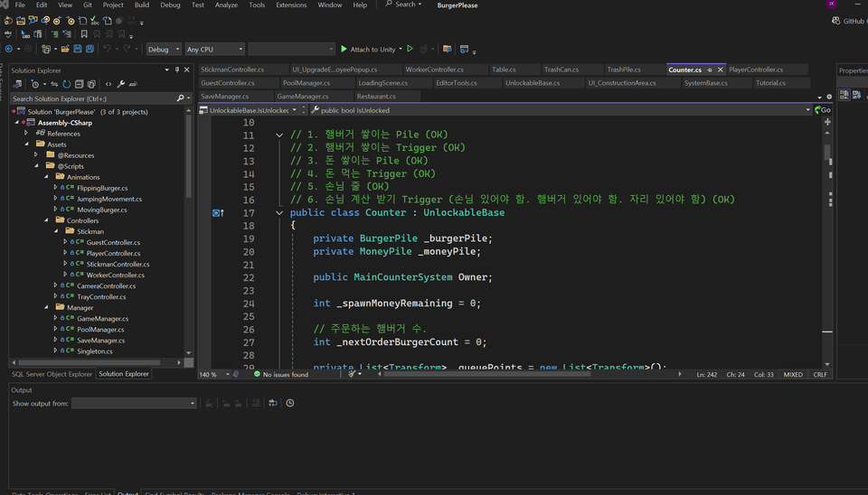Open the empty startup project dropdown
The image size is (868, 495).
292,49
